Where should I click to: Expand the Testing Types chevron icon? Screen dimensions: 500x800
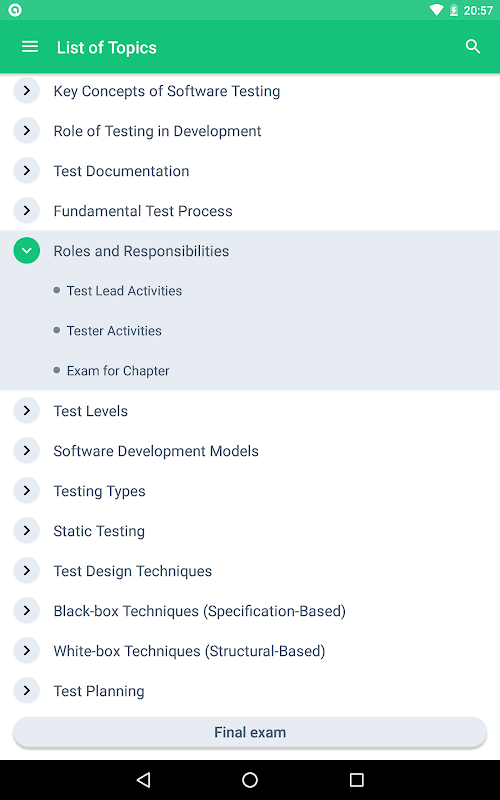pos(27,491)
